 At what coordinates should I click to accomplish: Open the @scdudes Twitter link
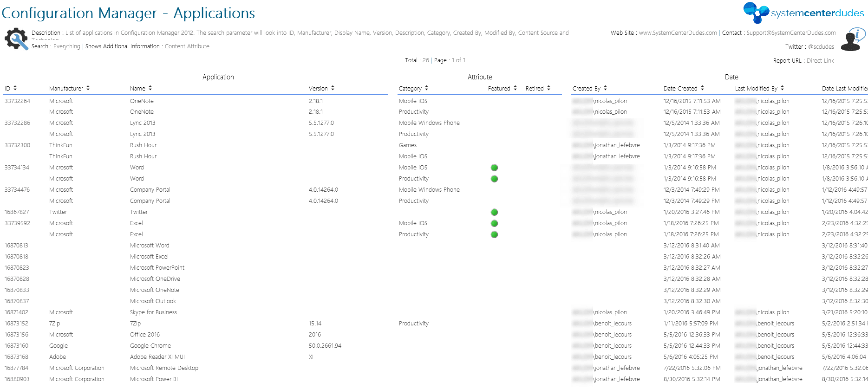(821, 47)
